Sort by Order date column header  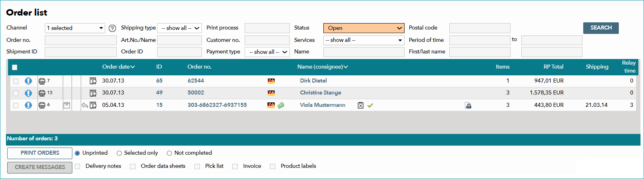tap(118, 67)
